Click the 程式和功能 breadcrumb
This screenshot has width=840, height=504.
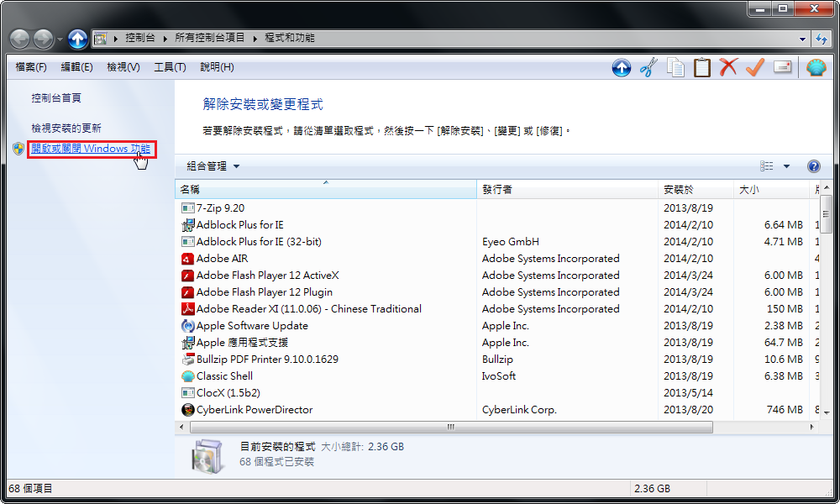coord(289,38)
